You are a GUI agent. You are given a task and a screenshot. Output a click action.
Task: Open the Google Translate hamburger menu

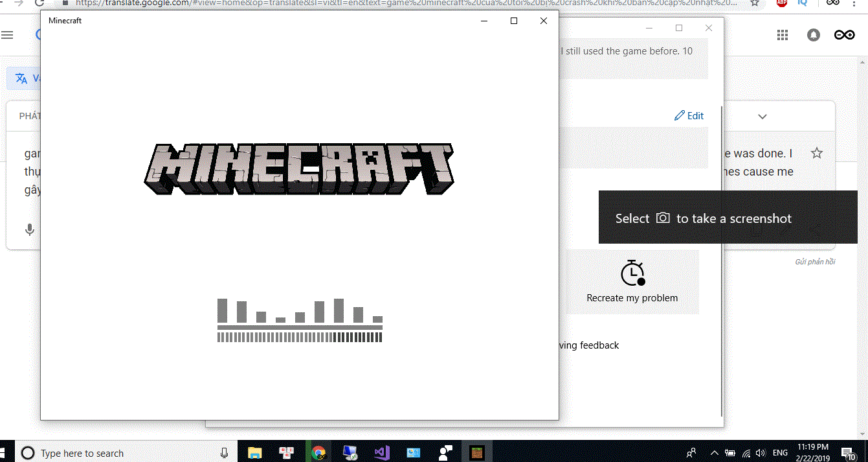7,35
